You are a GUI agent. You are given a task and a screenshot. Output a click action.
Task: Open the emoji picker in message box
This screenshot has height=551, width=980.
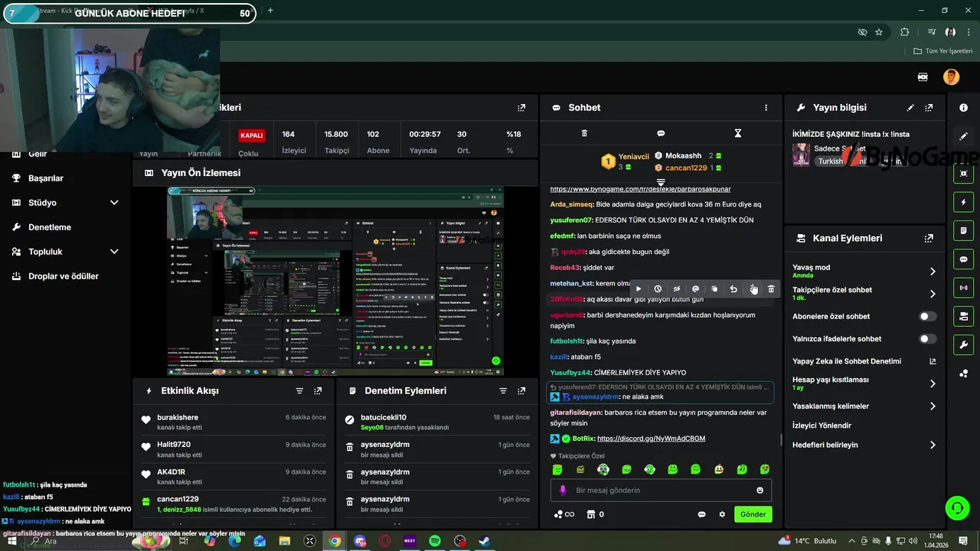coord(759,491)
